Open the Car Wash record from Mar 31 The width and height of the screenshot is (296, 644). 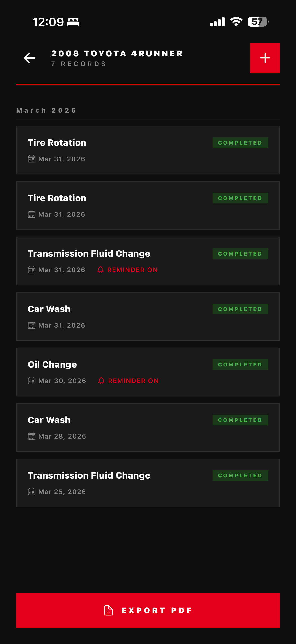coord(148,317)
